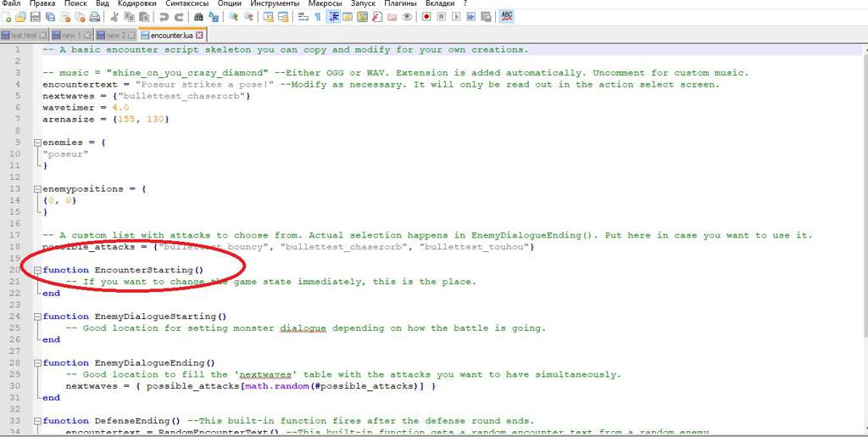
Task: Collapse the DefenseEnding function fold marker
Action: click(37, 421)
